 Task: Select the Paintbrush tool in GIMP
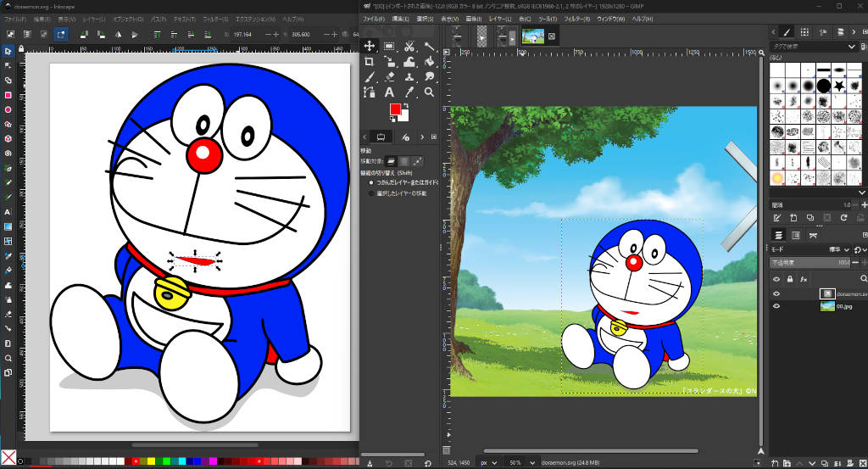tap(370, 76)
